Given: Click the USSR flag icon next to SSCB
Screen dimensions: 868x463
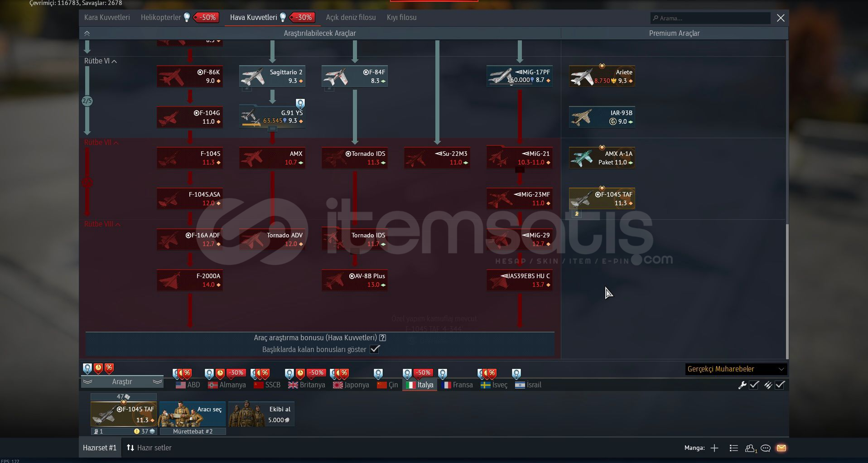Looking at the screenshot, I should pos(259,385).
